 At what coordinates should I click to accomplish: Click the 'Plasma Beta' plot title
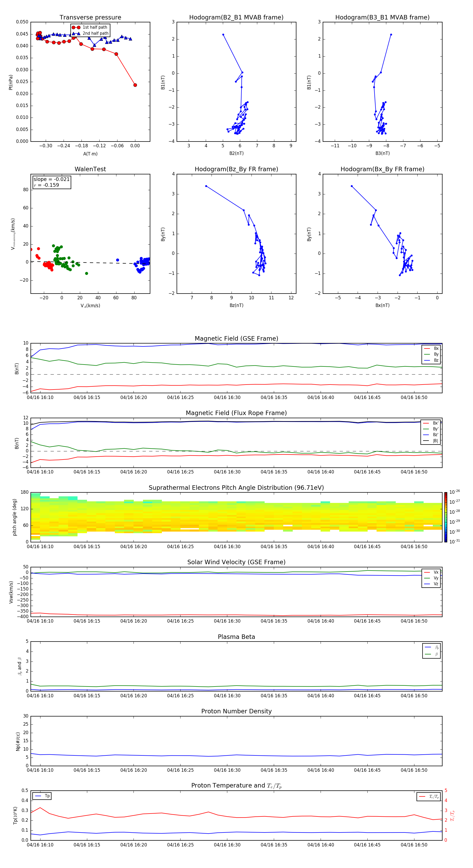tap(236, 637)
